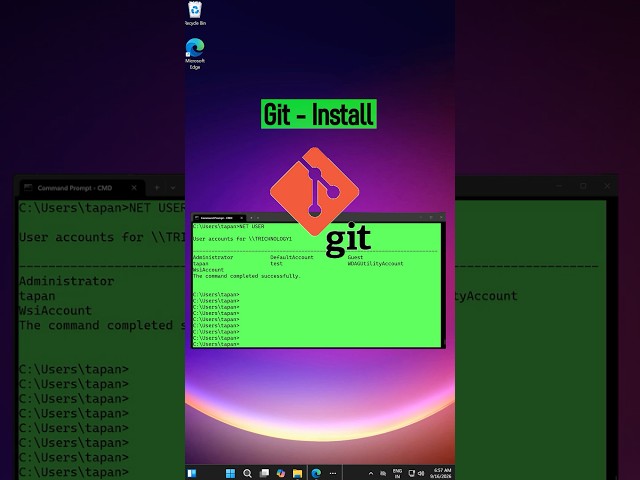The width and height of the screenshot is (640, 480).
Task: Maximize the bright green terminal window
Action: [431, 218]
